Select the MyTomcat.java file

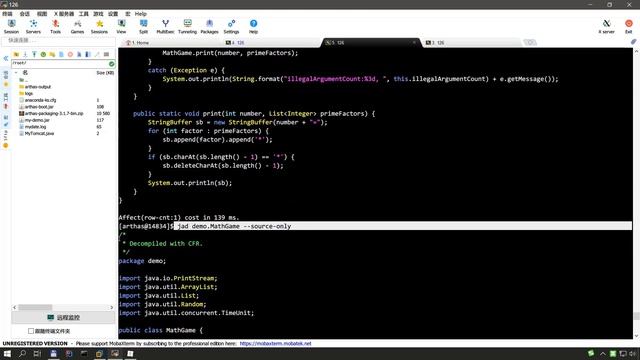pyautogui.click(x=39, y=133)
